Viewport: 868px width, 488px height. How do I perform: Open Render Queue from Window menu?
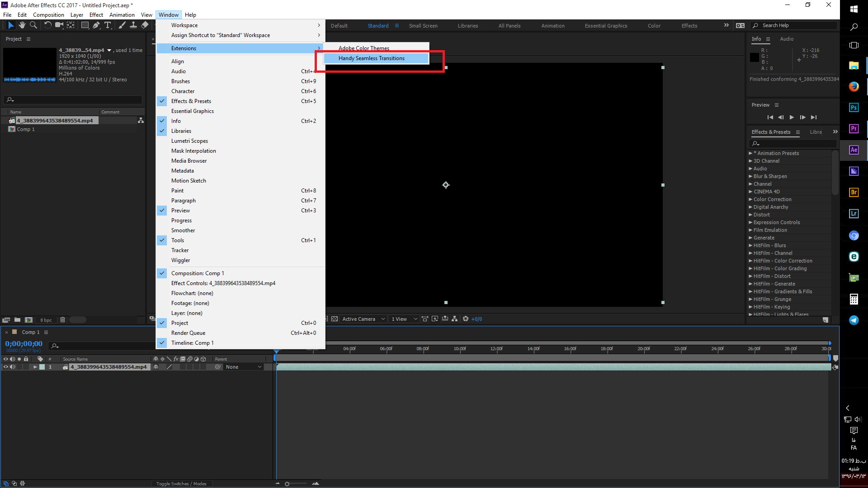point(241,333)
